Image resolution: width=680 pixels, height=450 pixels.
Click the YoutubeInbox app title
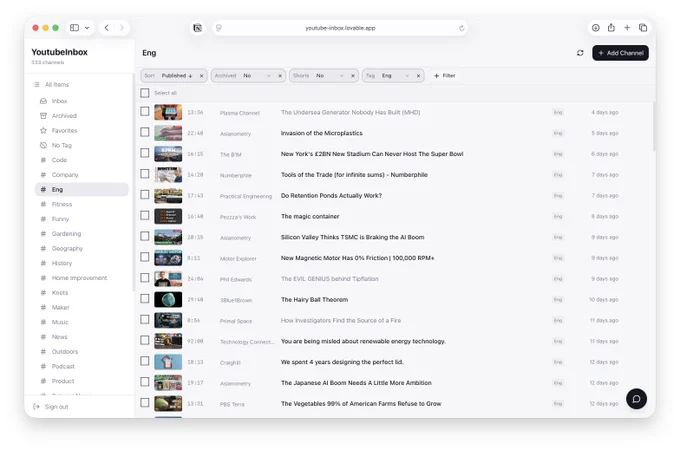coord(59,52)
